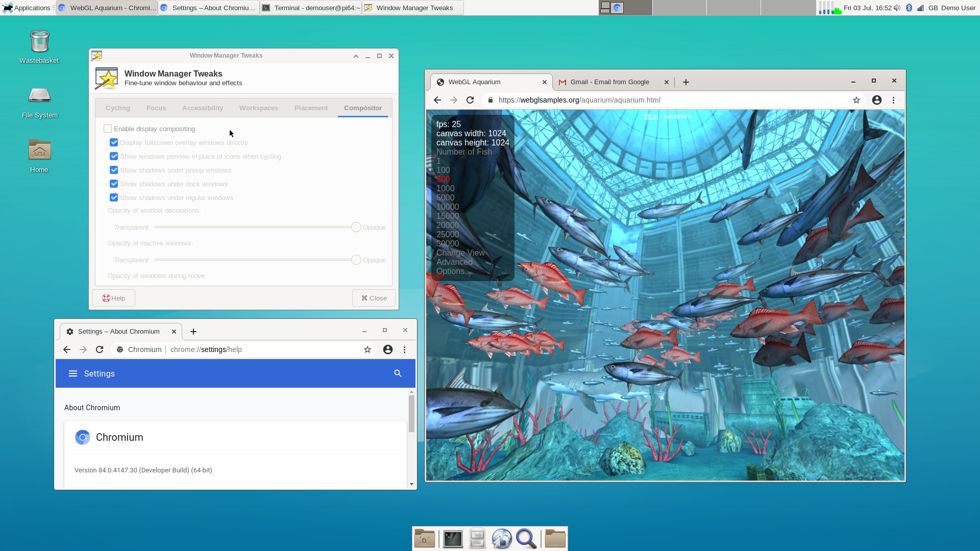Toggle Show shadows under dock windows
Image resolution: width=980 pixels, height=551 pixels.
pyautogui.click(x=114, y=184)
